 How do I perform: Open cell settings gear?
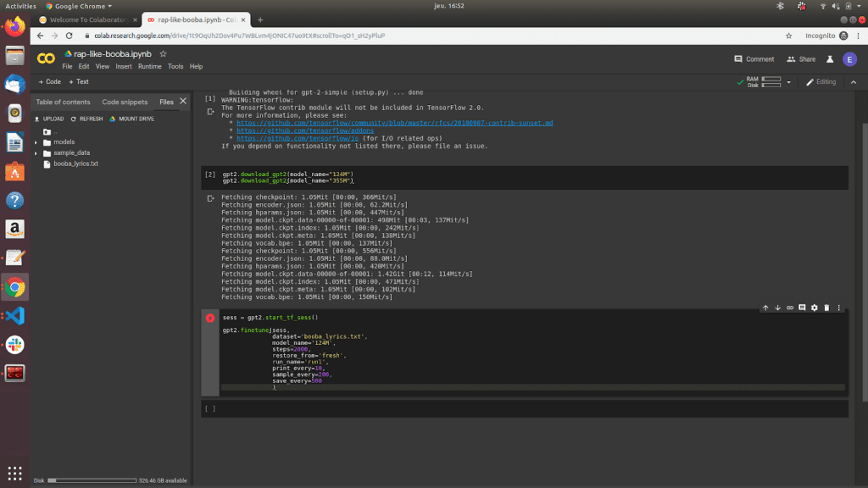pos(815,308)
